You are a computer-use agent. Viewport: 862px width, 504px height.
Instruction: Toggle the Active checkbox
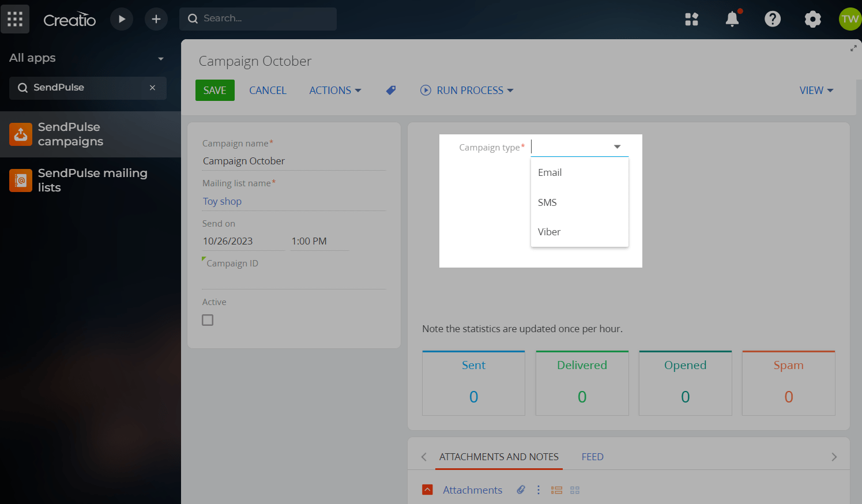coord(208,320)
